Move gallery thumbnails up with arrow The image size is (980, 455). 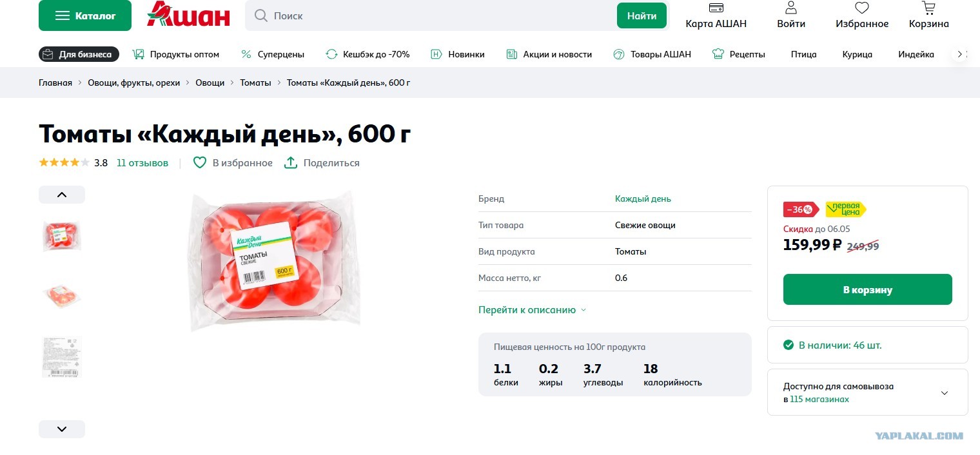62,195
